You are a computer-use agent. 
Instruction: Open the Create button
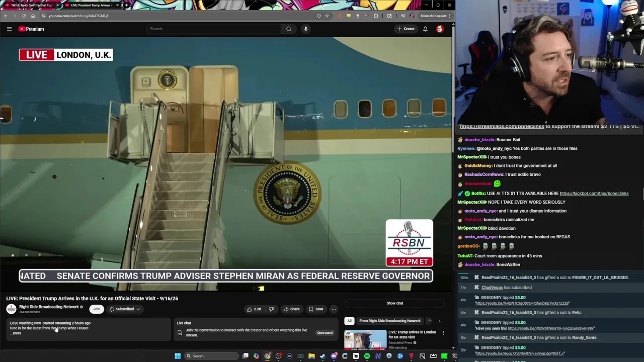click(x=406, y=29)
